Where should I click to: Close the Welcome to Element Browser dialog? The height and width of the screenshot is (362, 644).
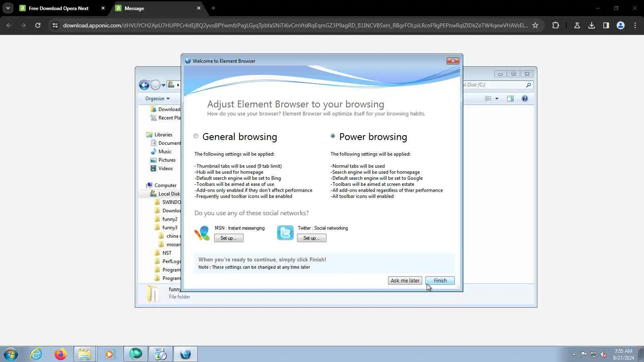tap(453, 61)
